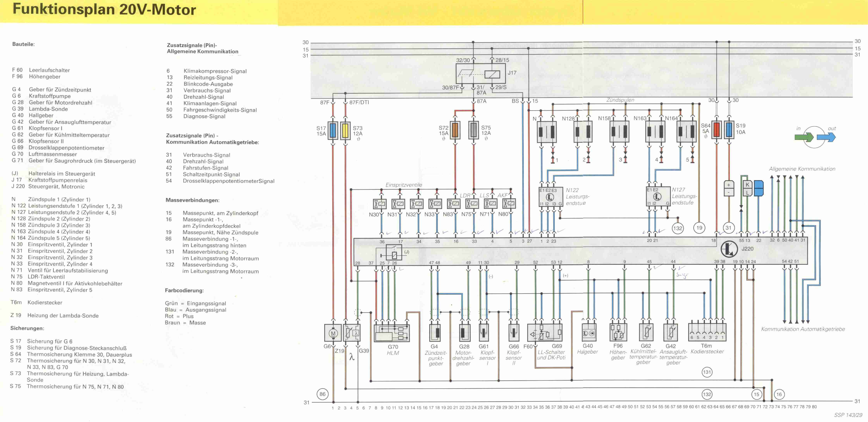Click the 'Allgemeine Kommunikation' label at right
The height and width of the screenshot is (422, 868).
[802, 169]
